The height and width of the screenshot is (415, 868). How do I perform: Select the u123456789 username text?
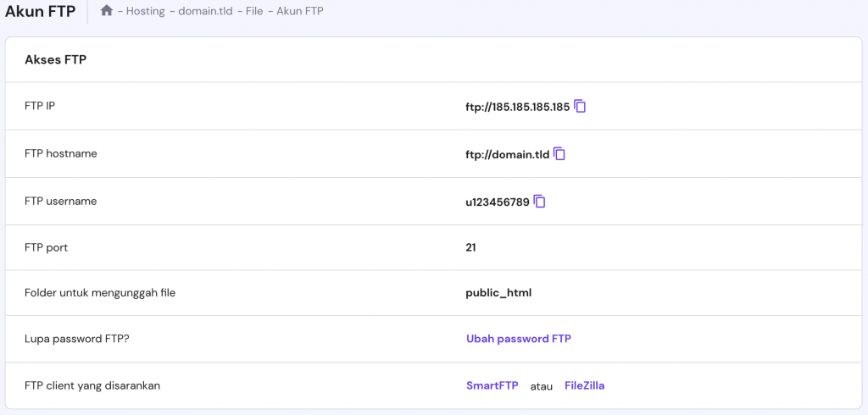497,202
